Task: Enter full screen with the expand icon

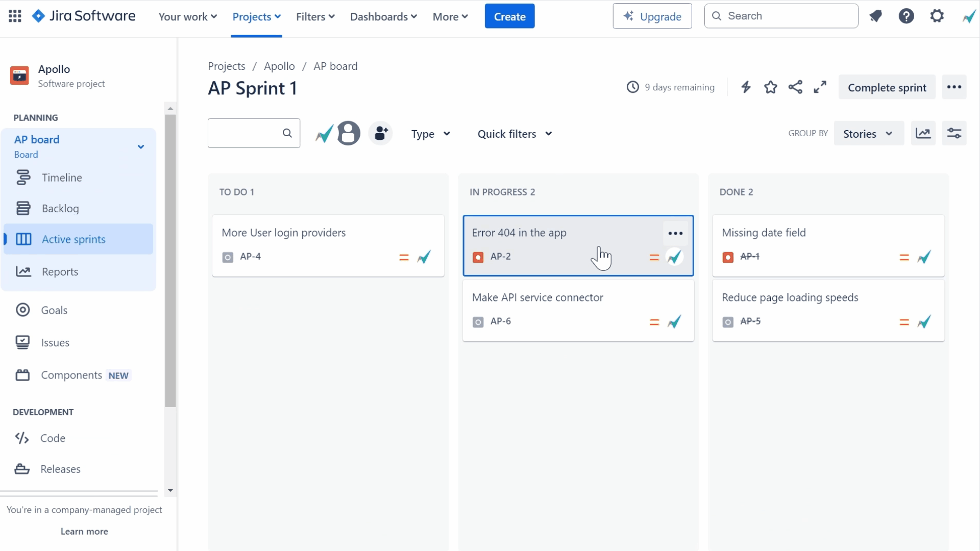Action: pos(820,87)
